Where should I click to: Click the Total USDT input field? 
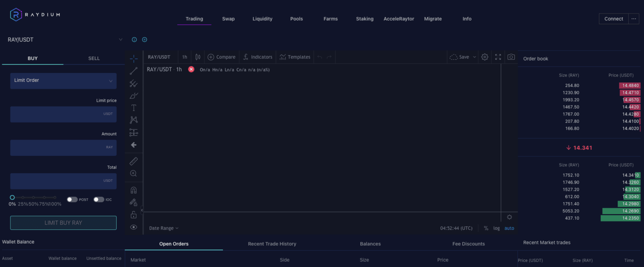[x=63, y=181]
